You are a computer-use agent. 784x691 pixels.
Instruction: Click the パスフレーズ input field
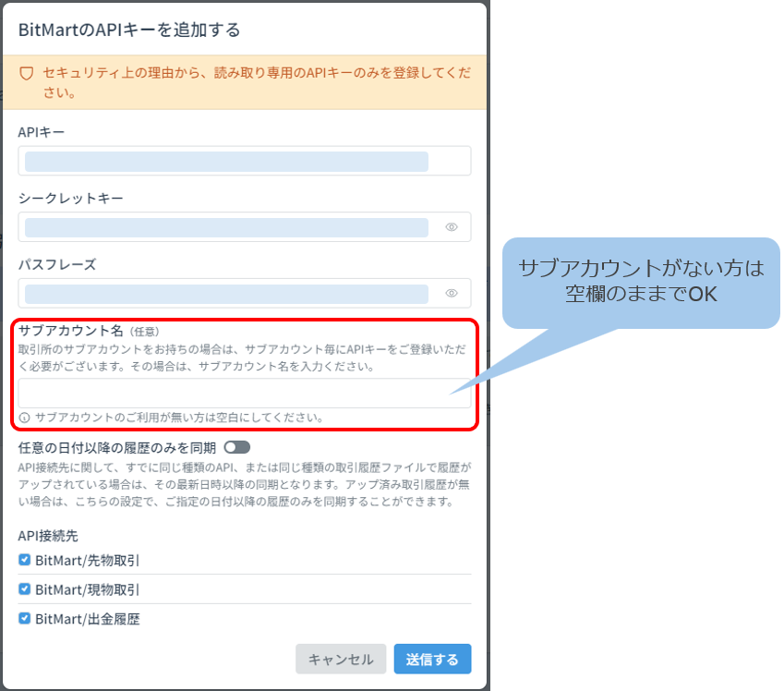[245, 293]
